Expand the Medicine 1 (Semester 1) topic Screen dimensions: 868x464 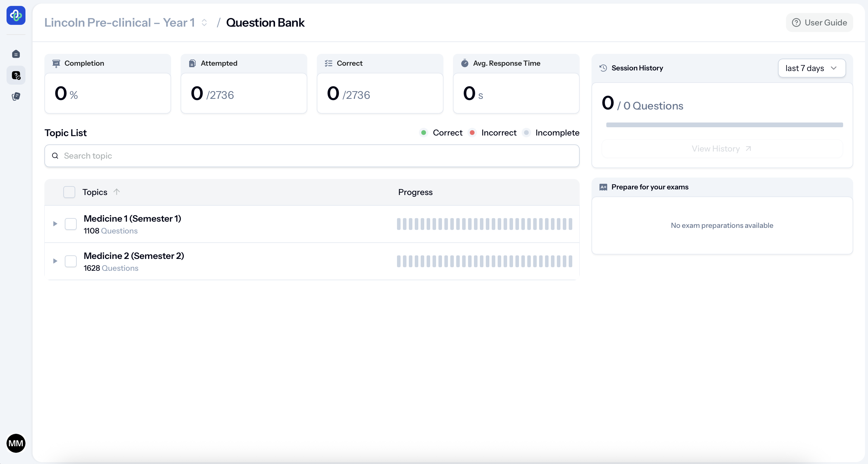click(x=55, y=224)
